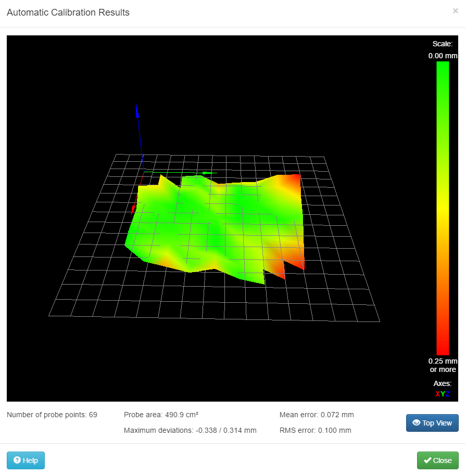Screen dimensions: 466x476
Task: Click the question mark icon on Help
Action: coord(17,460)
